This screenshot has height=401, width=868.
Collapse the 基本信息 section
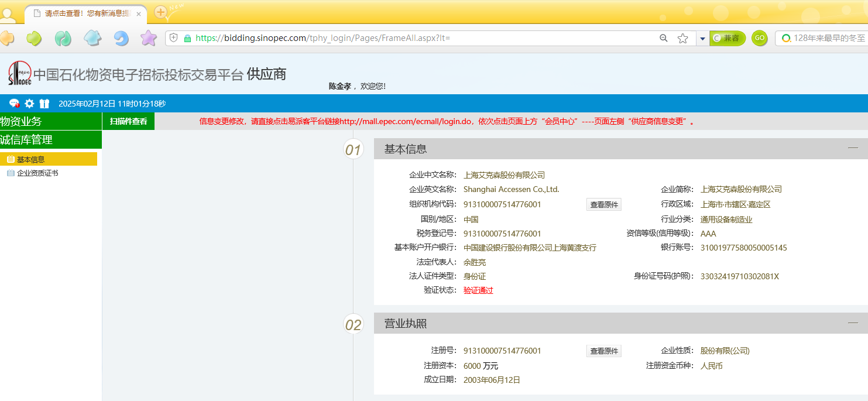[853, 148]
